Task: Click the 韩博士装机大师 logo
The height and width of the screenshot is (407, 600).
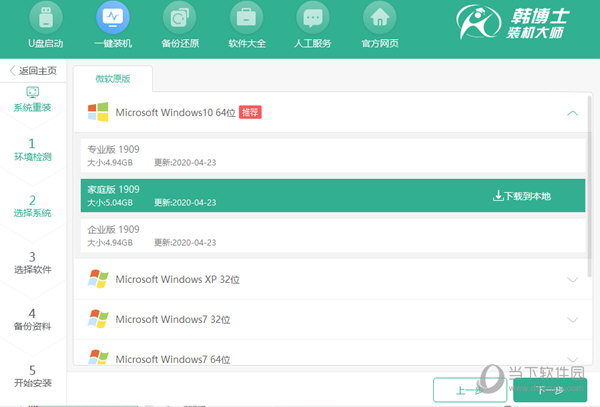Action: [x=513, y=22]
